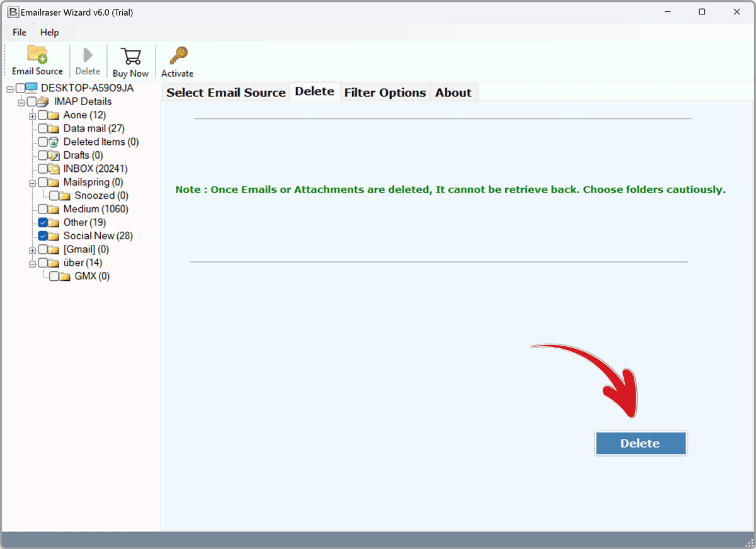
Task: Maximize the Emailraser Wizard window
Action: click(x=702, y=12)
